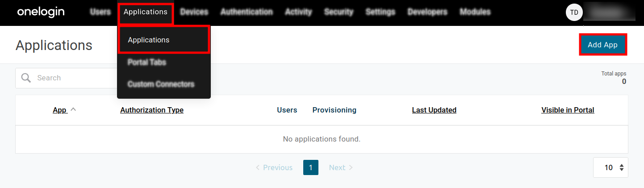Sort by Last Updated column
The image size is (644, 188).
click(x=434, y=110)
